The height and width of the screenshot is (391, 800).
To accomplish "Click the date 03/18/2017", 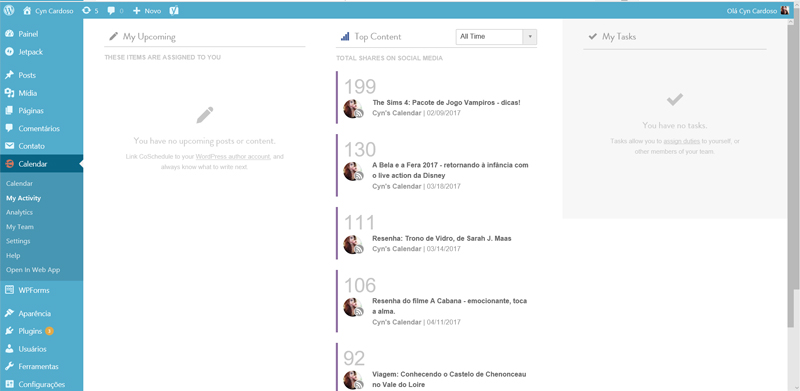I will coord(443,186).
